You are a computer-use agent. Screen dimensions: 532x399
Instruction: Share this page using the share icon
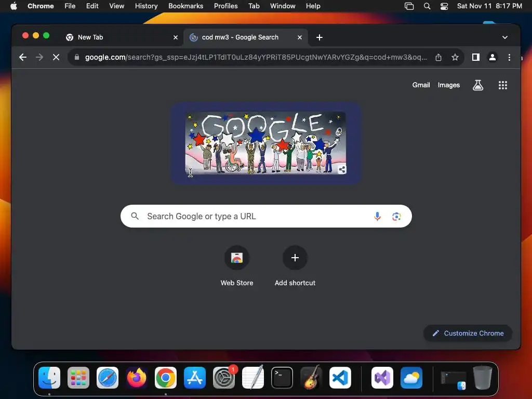coord(438,57)
